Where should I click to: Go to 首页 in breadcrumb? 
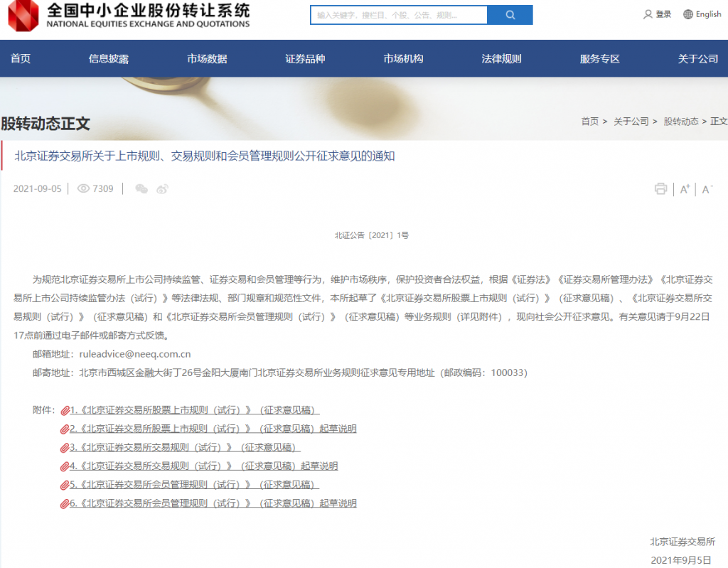(x=590, y=122)
